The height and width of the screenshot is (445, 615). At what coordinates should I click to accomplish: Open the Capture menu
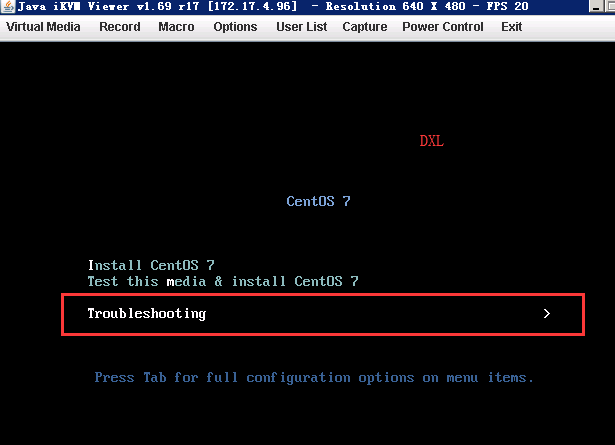[x=365, y=27]
